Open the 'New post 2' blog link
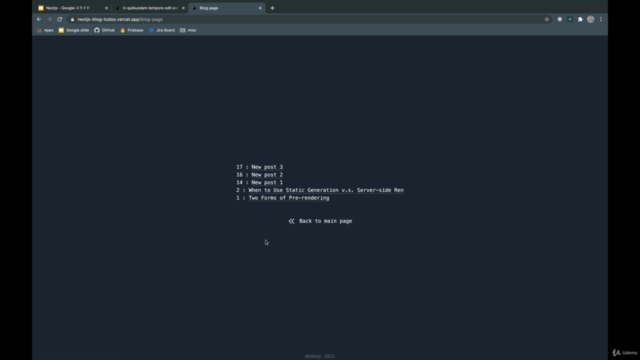 tap(267, 175)
